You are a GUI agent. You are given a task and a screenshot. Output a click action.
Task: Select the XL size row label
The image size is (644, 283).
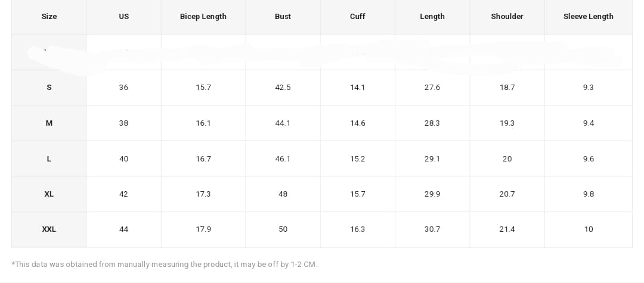pos(49,194)
